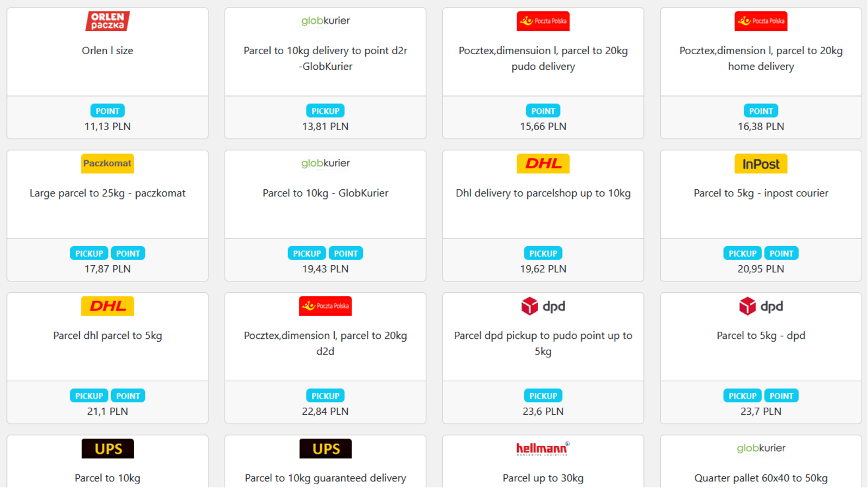Click PICKUP badge on InPost courier card
868x488 pixels.
tap(742, 254)
